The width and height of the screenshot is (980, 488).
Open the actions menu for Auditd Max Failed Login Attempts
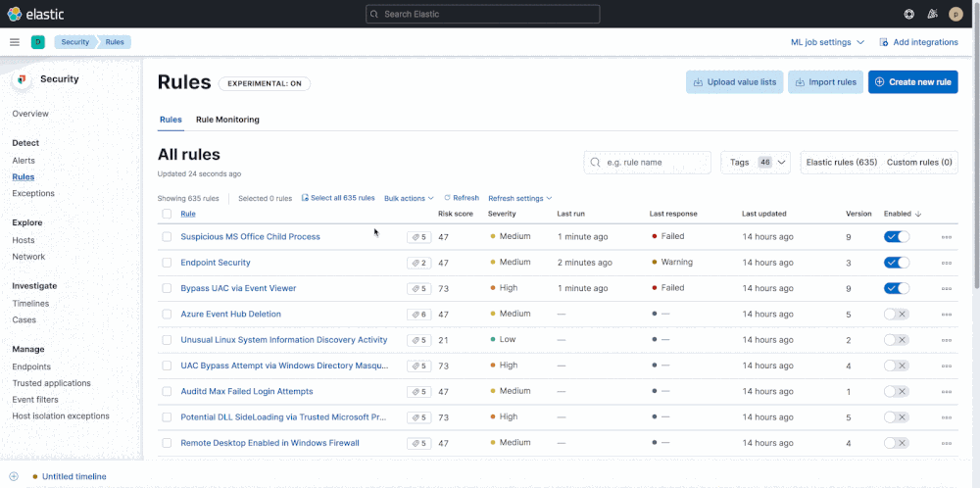(947, 391)
